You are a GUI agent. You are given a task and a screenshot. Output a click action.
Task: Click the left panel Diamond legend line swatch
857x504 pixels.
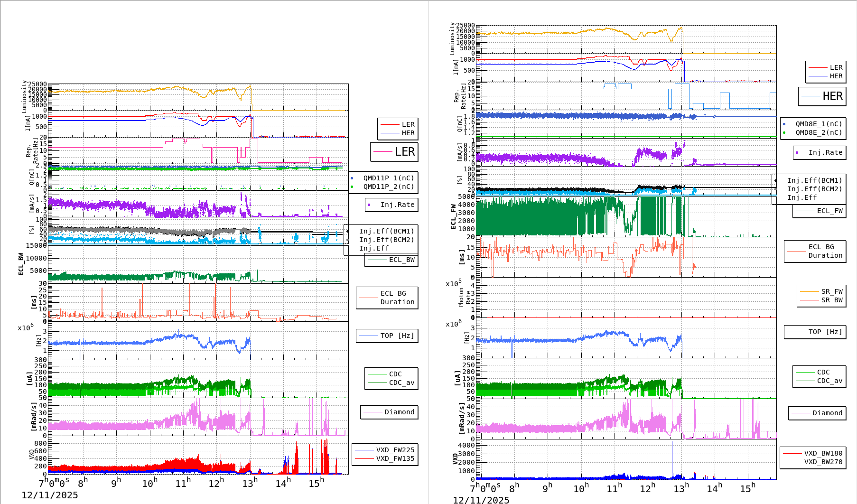373,412
